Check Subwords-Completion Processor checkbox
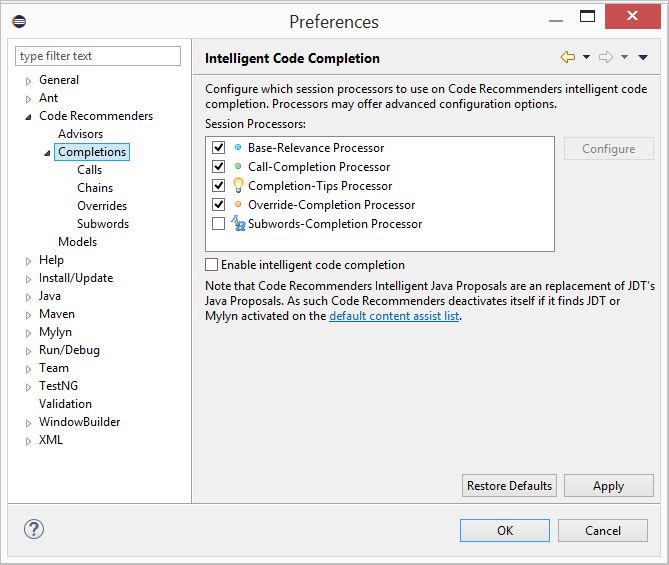The height and width of the screenshot is (565, 669). [x=218, y=223]
